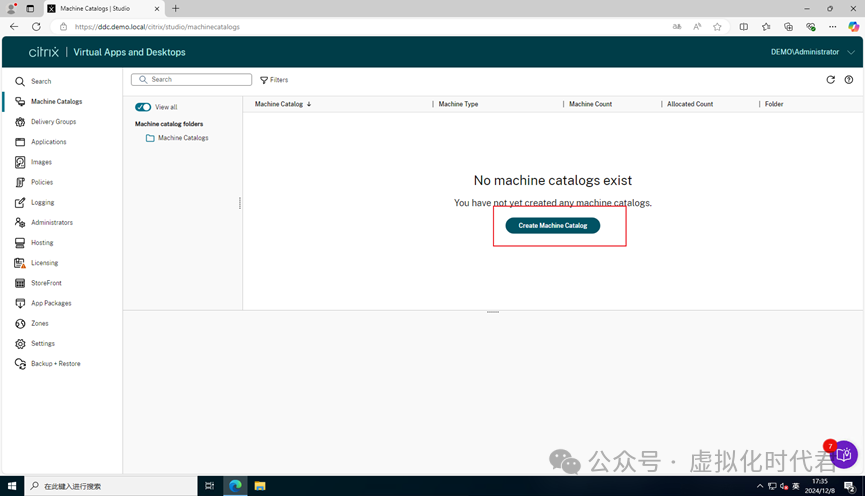Open browser Settings and more menu
The image size is (865, 496).
pyautogui.click(x=832, y=26)
